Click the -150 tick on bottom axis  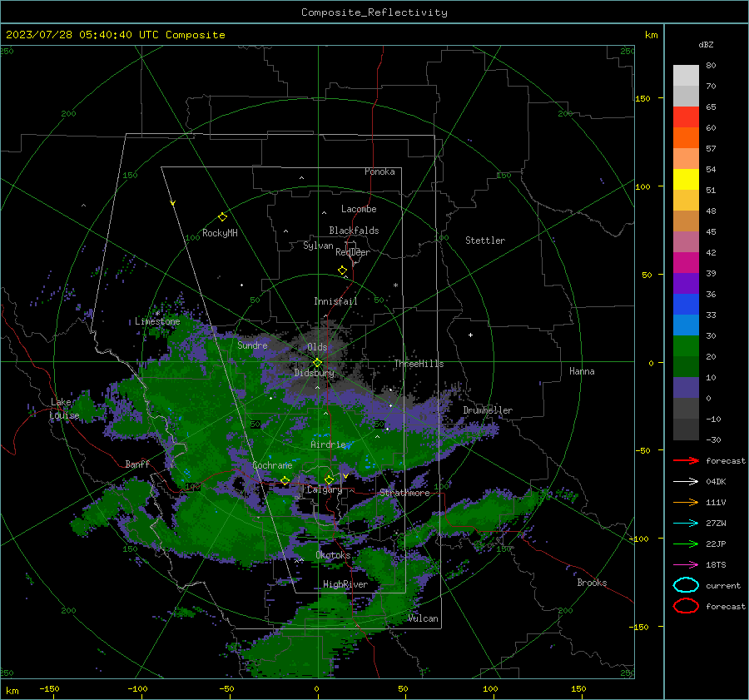click(x=49, y=689)
